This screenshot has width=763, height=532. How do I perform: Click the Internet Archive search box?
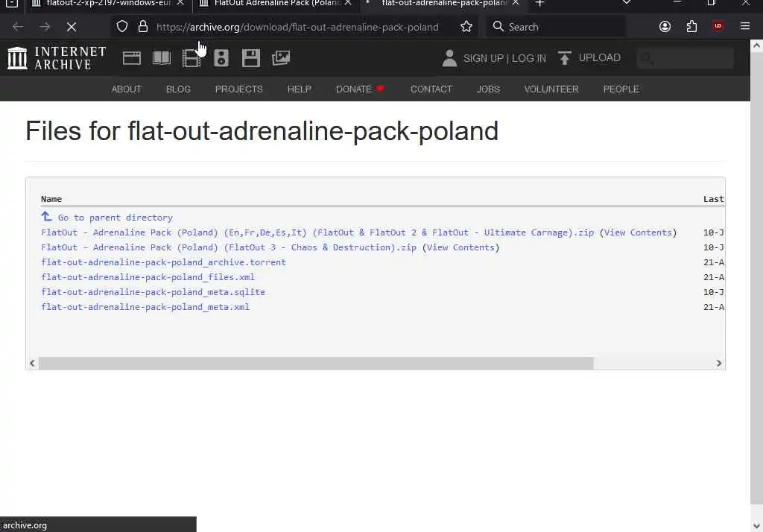(x=686, y=58)
